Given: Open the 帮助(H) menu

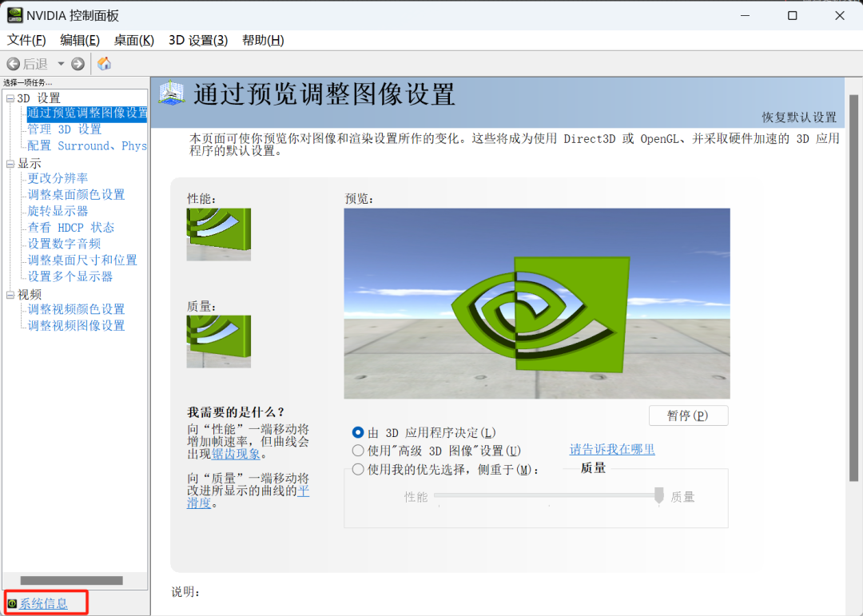Looking at the screenshot, I should pos(263,40).
